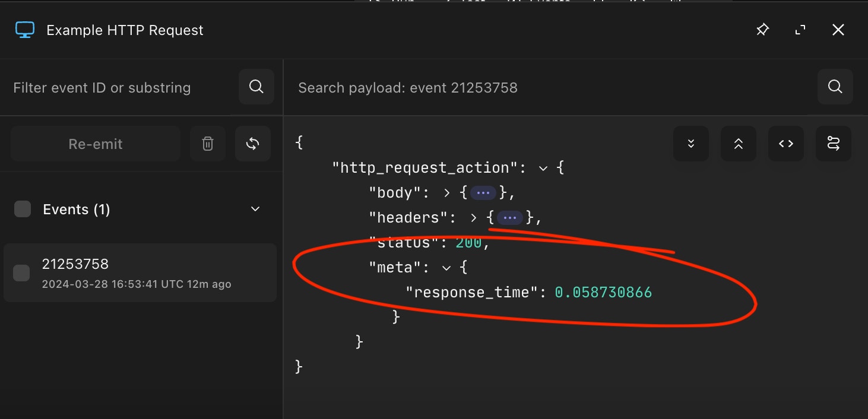Click the response_time value 0.058730866

pos(603,292)
